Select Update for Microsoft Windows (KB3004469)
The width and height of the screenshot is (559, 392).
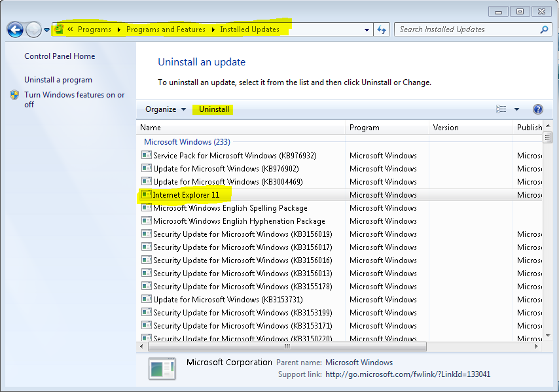[228, 182]
